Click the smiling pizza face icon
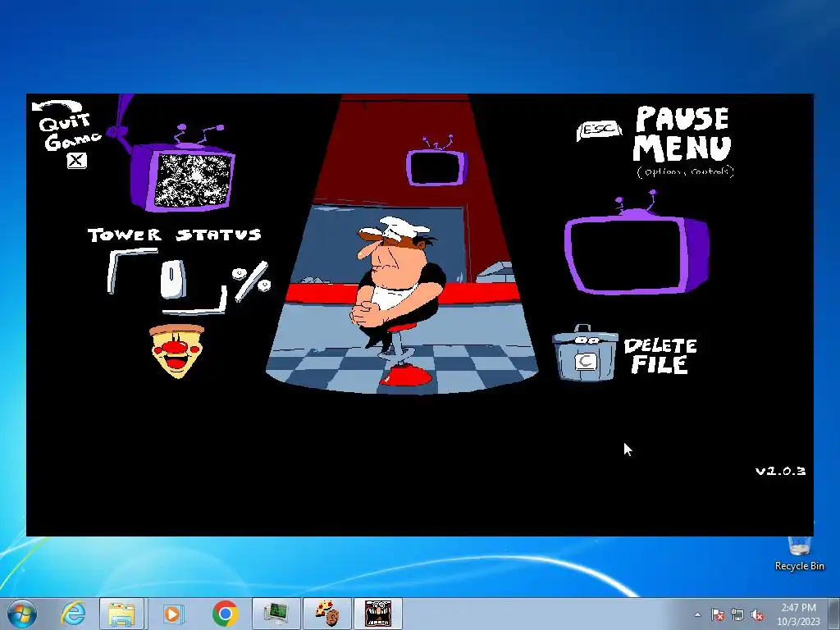 click(176, 351)
